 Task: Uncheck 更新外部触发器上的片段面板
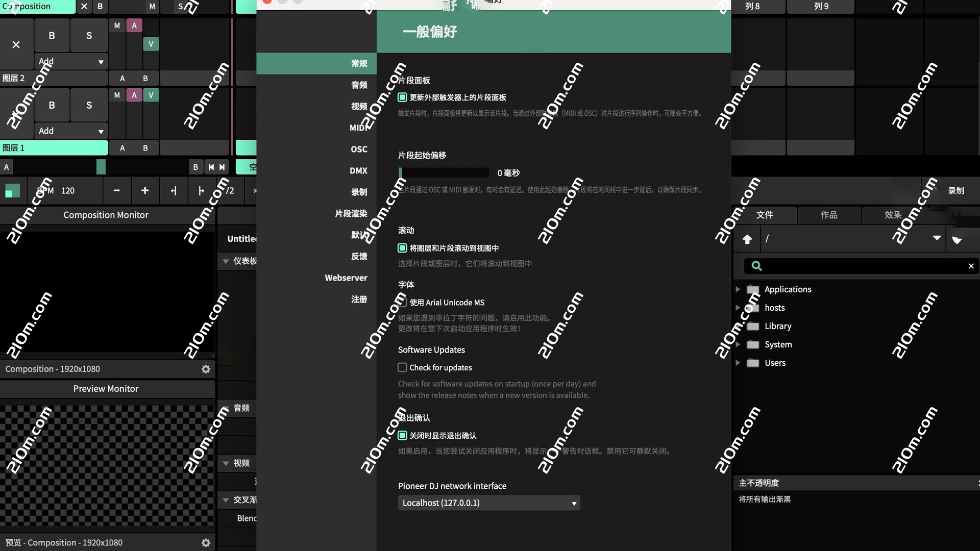(402, 97)
